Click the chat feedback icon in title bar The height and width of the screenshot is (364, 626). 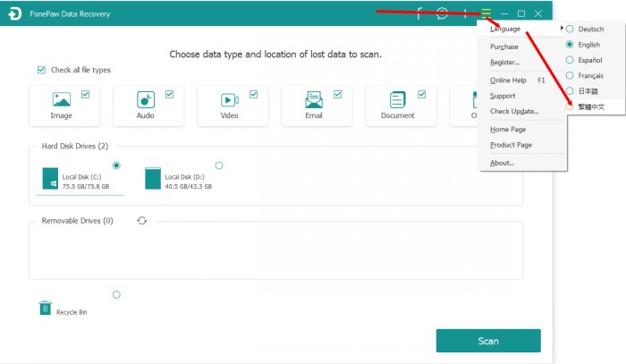tap(442, 13)
